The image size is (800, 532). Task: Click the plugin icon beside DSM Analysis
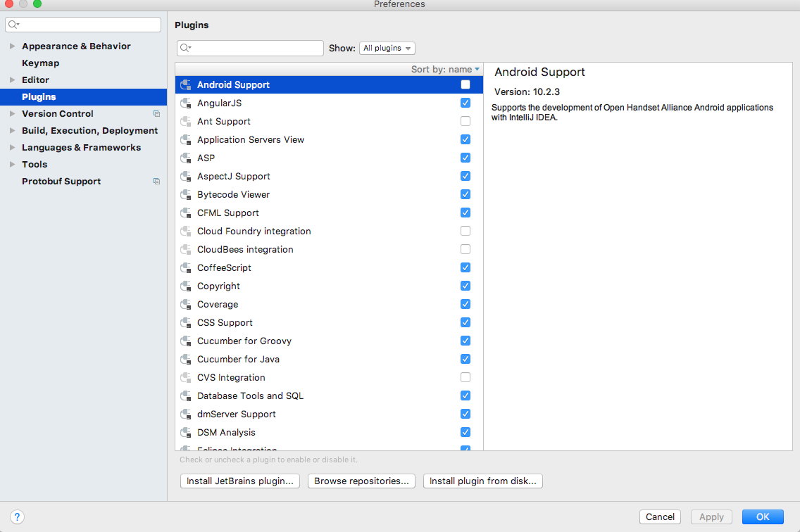(x=186, y=433)
